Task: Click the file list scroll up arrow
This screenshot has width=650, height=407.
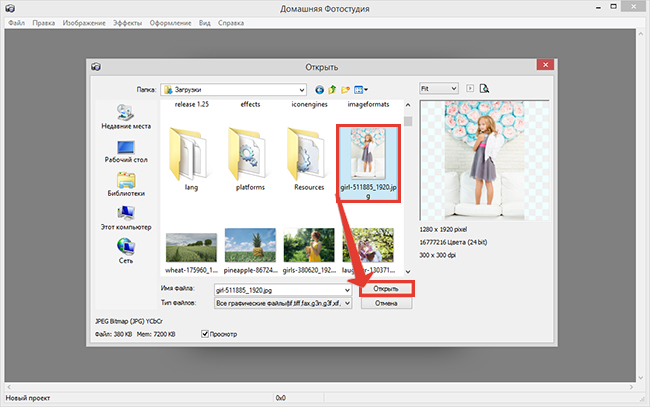Action: 408,105
